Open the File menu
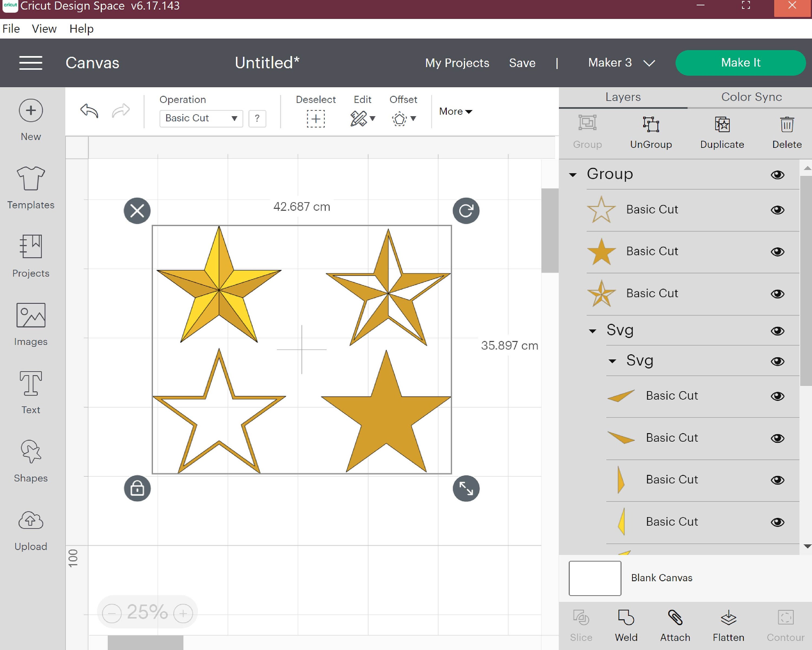Viewport: 812px width, 650px height. (11, 29)
